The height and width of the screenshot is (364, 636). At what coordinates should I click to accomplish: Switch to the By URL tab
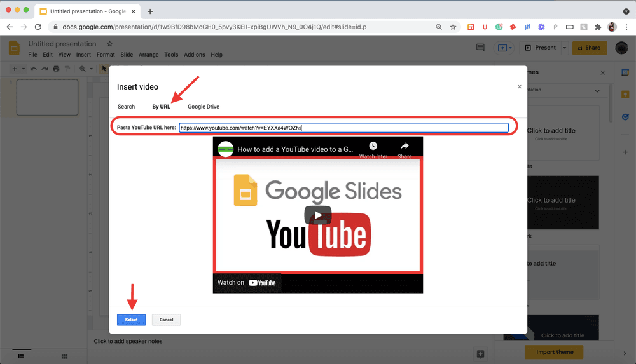click(161, 107)
